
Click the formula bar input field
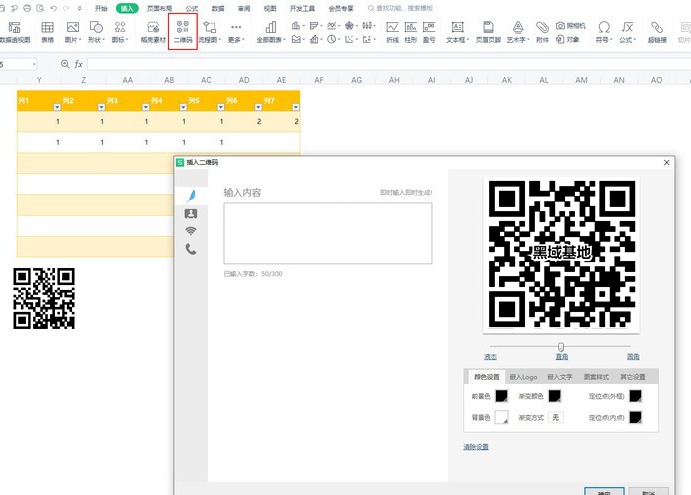pos(389,64)
